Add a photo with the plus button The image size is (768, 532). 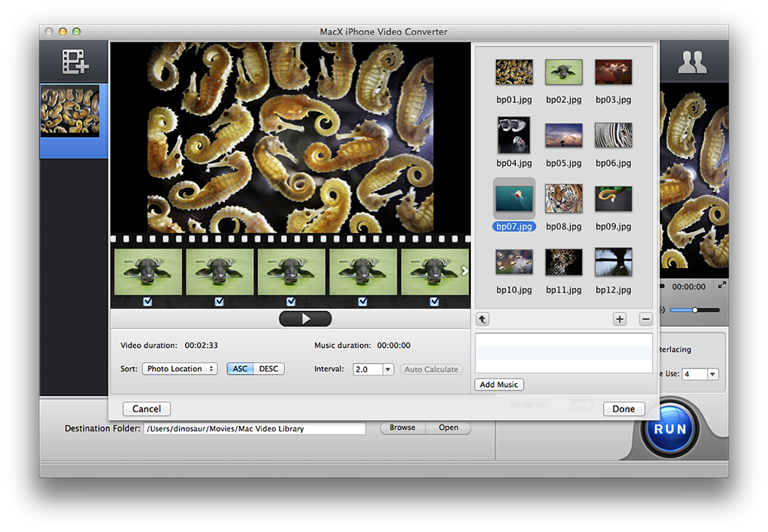pyautogui.click(x=620, y=319)
